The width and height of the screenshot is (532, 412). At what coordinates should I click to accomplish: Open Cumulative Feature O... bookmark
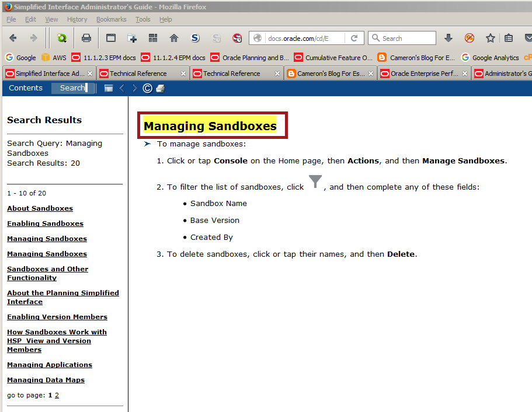pos(333,58)
